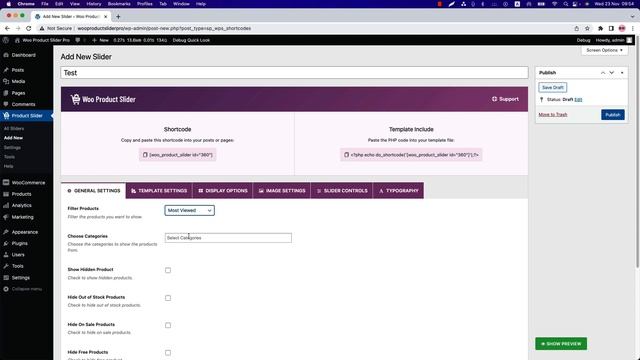Image resolution: width=640 pixels, height=360 pixels.
Task: Go back to the previous page
Action: click(x=7, y=29)
